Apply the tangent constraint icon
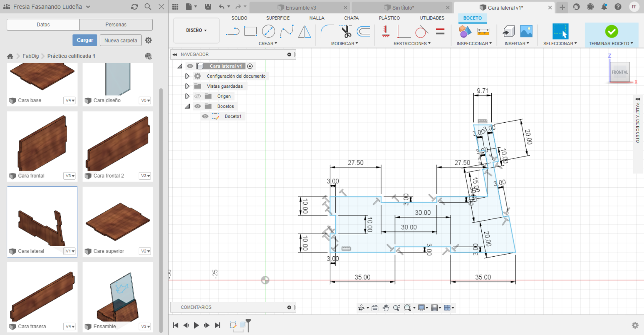The height and width of the screenshot is (335, 644). point(421,31)
